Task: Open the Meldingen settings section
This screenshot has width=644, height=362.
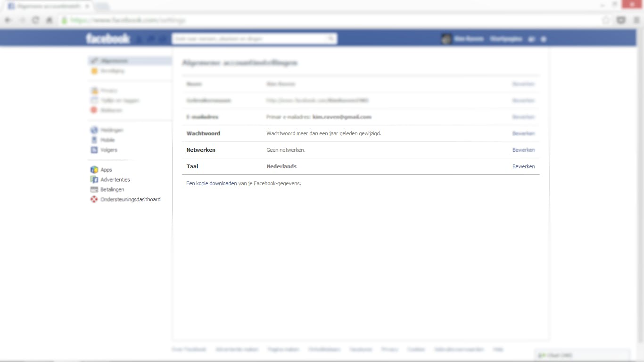Action: coord(107,130)
